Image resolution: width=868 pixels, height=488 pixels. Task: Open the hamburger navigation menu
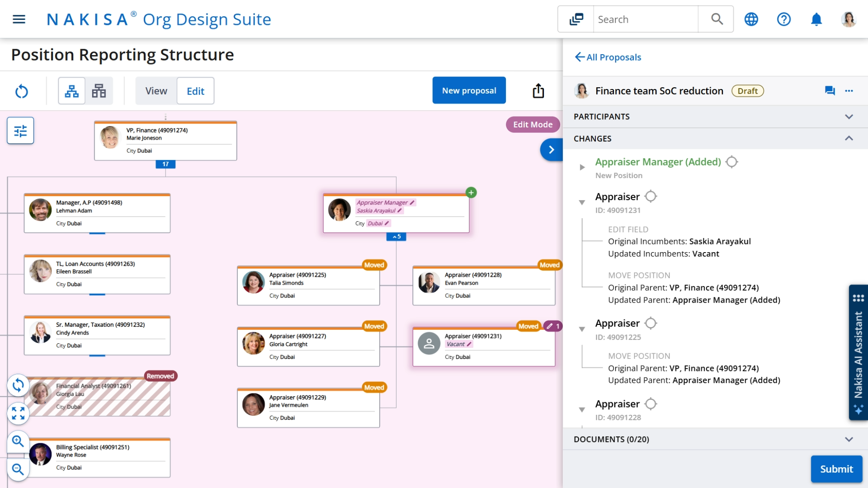(19, 19)
